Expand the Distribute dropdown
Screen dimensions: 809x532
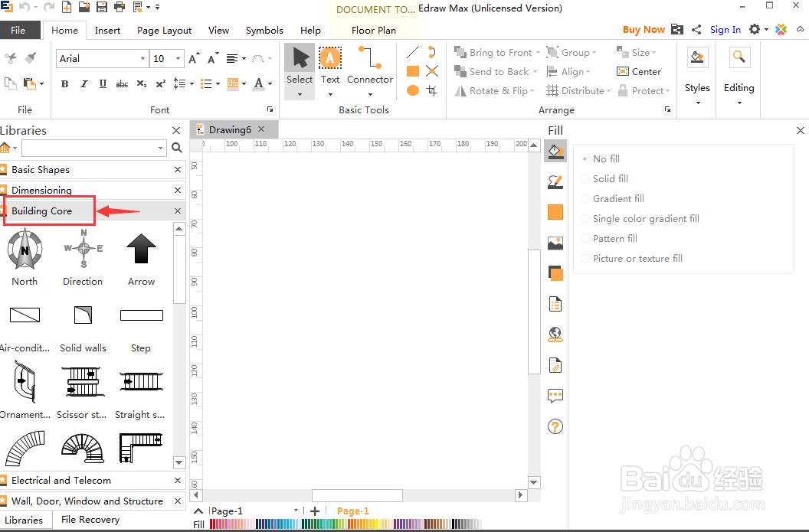pyautogui.click(x=608, y=91)
